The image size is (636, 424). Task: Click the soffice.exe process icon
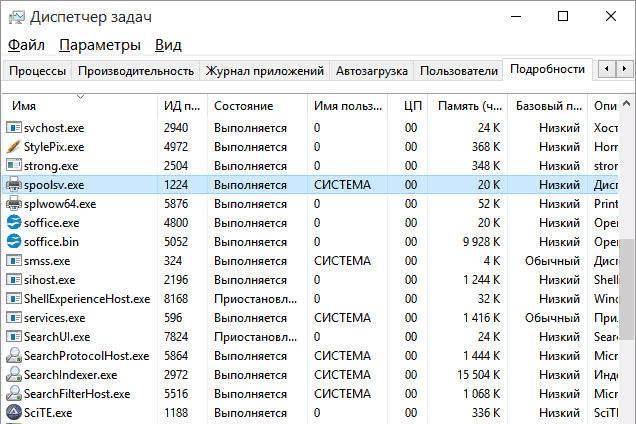pos(14,223)
